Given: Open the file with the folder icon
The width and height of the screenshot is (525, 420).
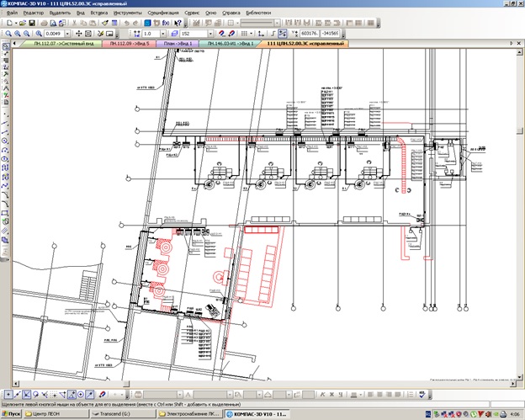Looking at the screenshot, I should pyautogui.click(x=23, y=23).
